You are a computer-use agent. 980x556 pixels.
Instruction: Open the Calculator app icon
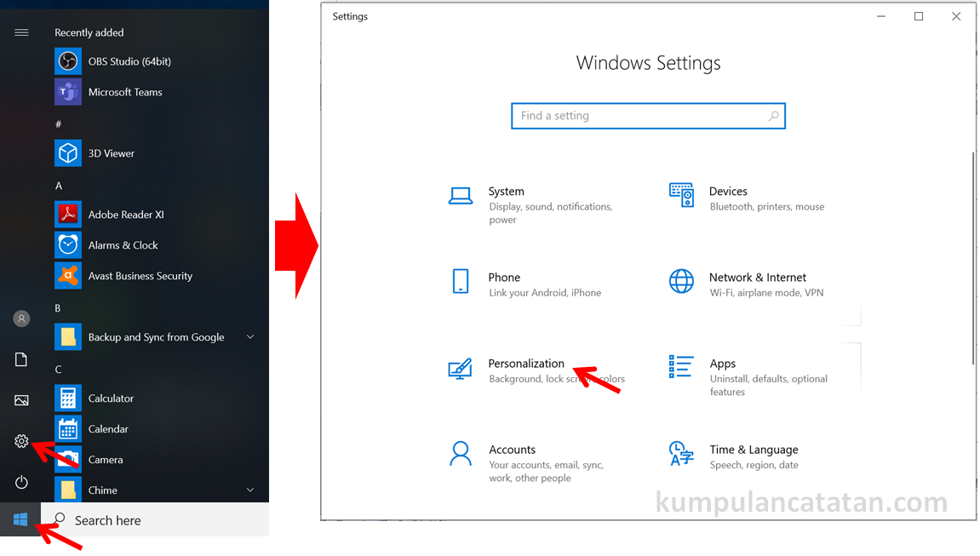[67, 398]
